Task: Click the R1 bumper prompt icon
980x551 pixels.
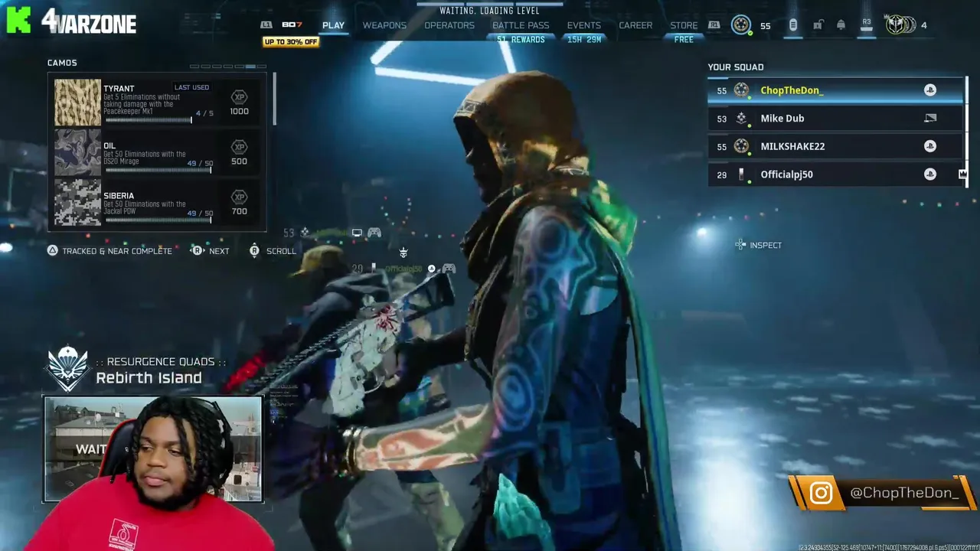Action: (x=714, y=25)
